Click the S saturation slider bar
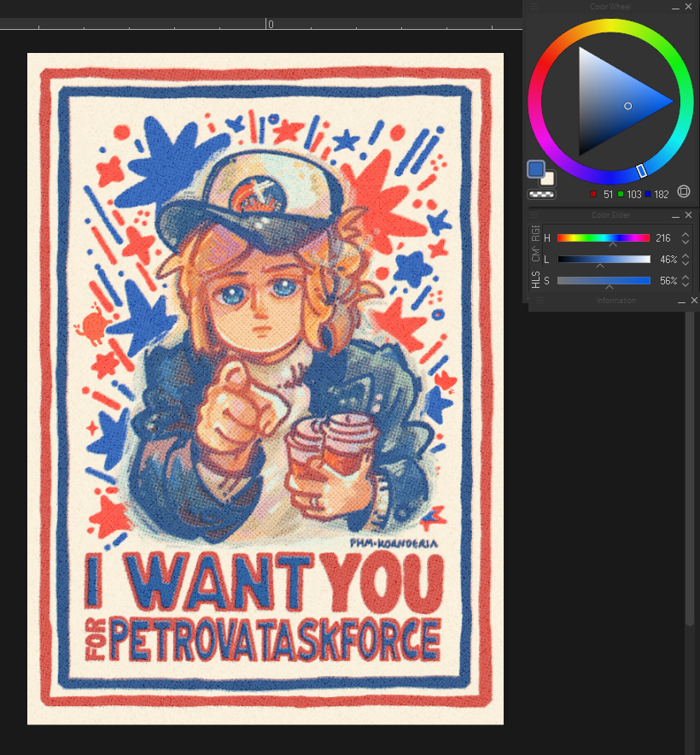This screenshot has width=700, height=755. tap(604, 281)
